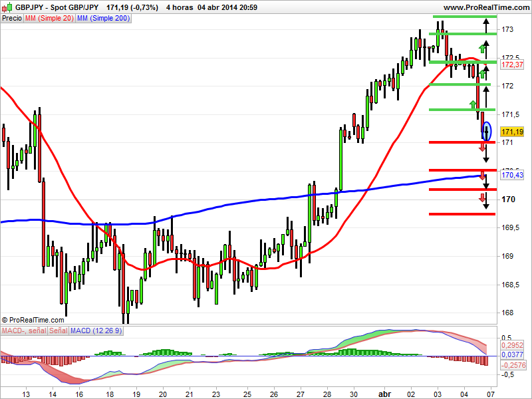The height and width of the screenshot is (399, 532).
Task: Click the 171,5 price axis label
Action: (x=510, y=114)
